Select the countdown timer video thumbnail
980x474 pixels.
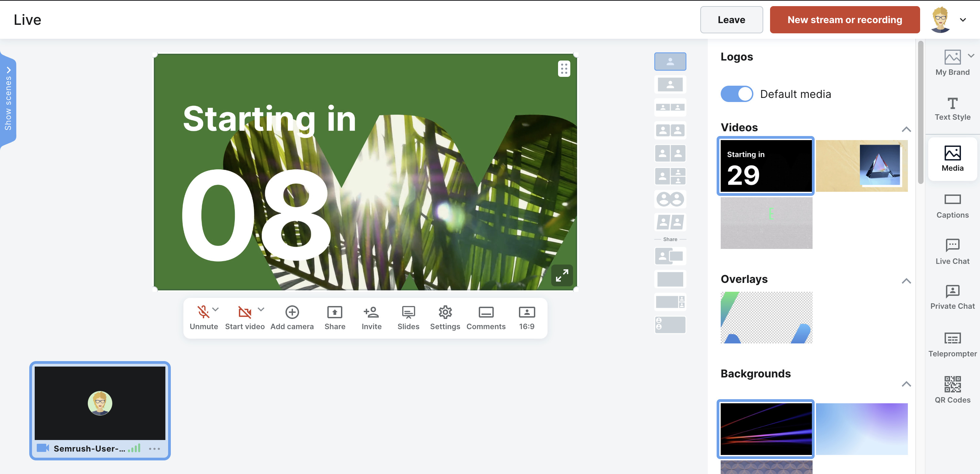point(766,166)
